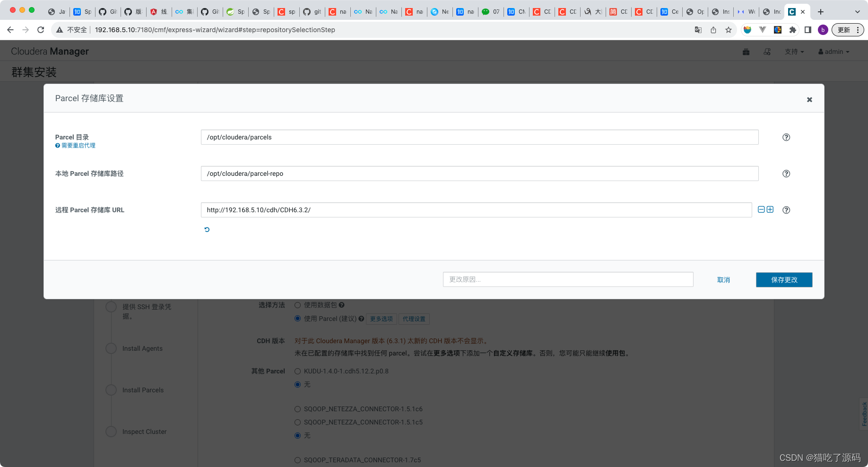Screen dimensions: 868x467
Task: Open the colorful brain extension icon
Action: tap(778, 30)
